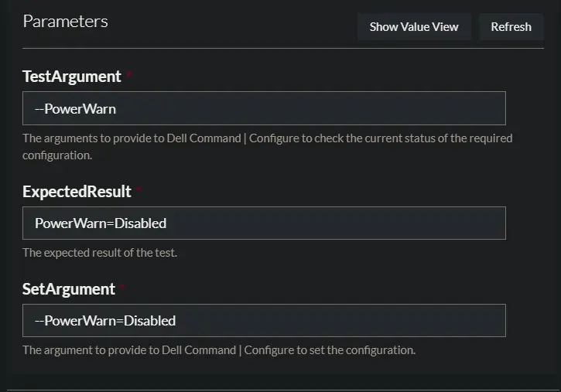Viewport: 561px width, 392px height.
Task: Click the required marker beside SetArgument
Action: click(x=122, y=287)
